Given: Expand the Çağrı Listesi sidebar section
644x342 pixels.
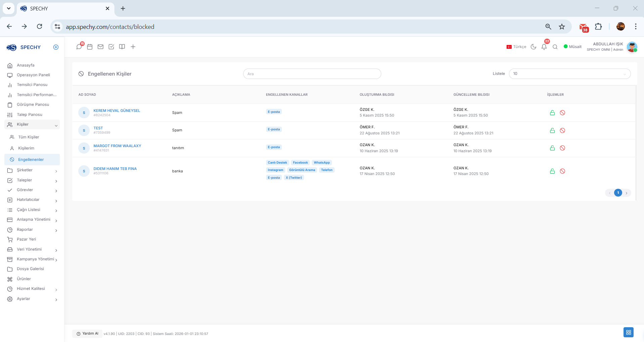Looking at the screenshot, I should (x=32, y=210).
